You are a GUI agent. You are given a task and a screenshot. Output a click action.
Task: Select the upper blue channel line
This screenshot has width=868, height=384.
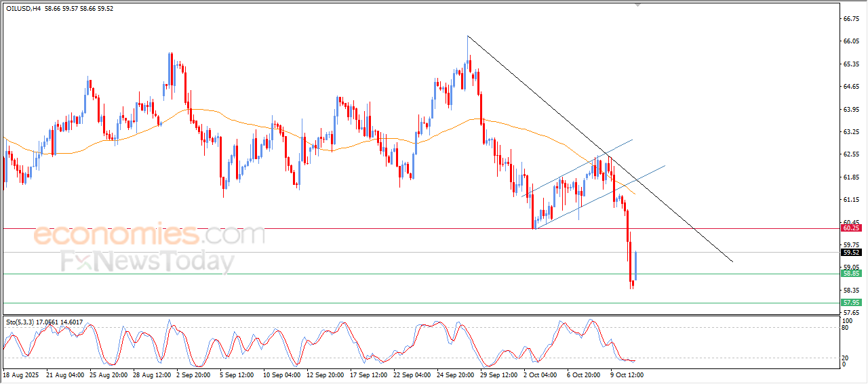[x=583, y=163]
